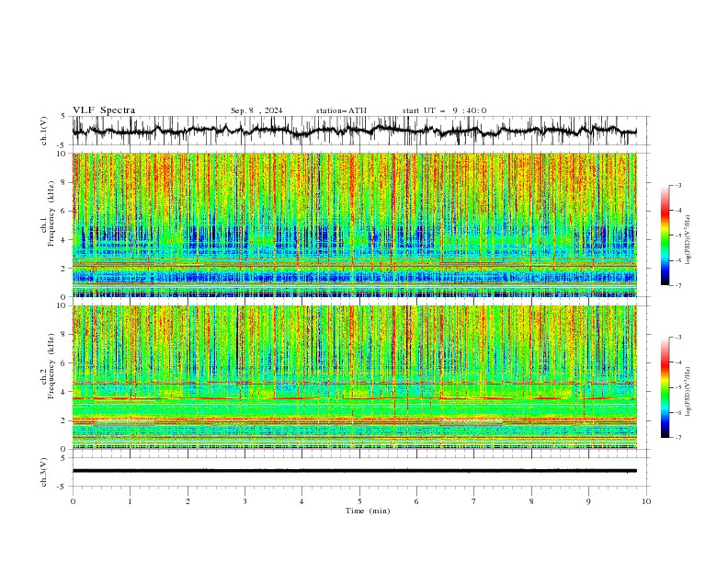Click the "5" tick on ch.1(V) axis
The image size is (728, 563).
[63, 117]
